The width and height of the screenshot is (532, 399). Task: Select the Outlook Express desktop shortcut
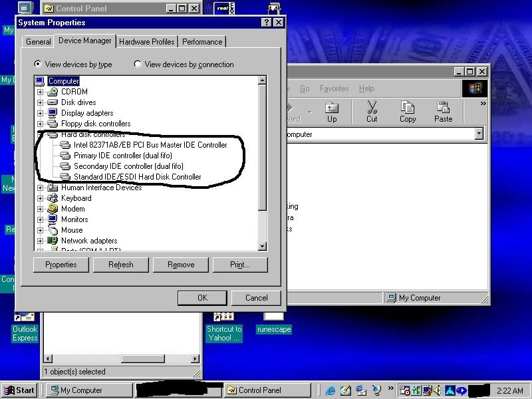[25, 327]
